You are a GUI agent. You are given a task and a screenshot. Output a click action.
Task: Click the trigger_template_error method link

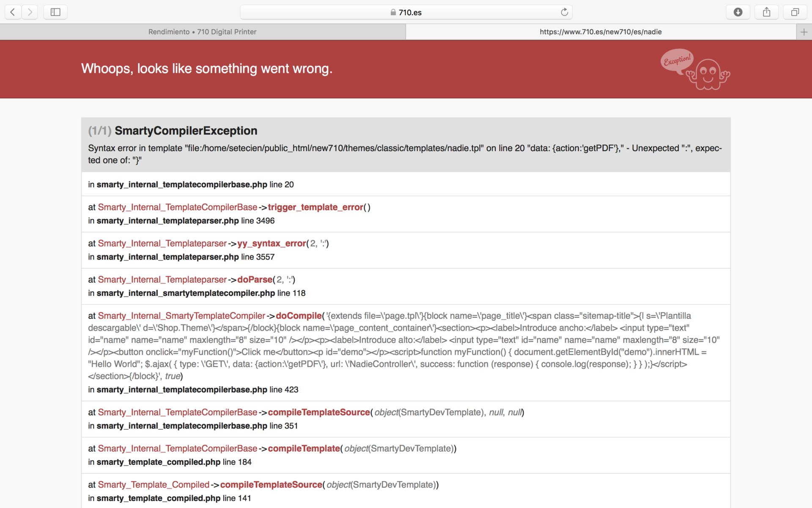315,207
